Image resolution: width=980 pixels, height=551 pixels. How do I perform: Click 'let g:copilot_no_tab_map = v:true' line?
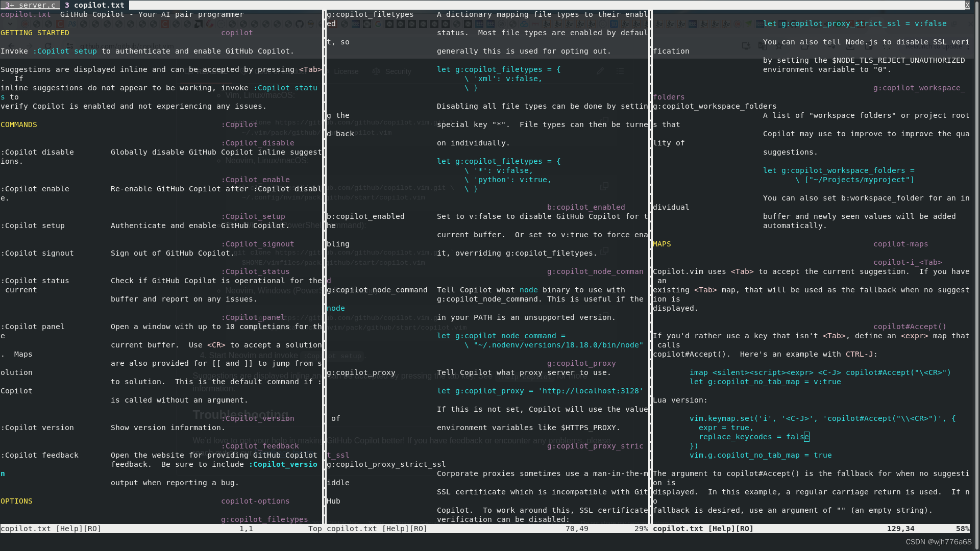pyautogui.click(x=765, y=382)
